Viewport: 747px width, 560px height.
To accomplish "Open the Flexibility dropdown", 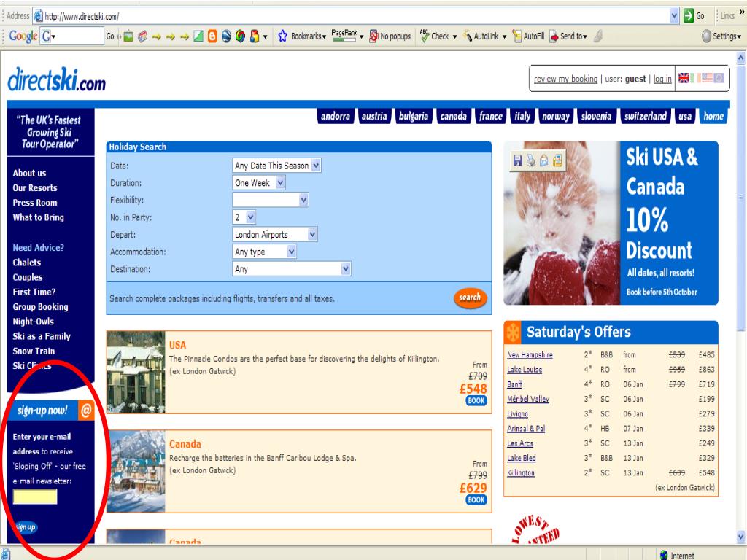I will tap(271, 200).
